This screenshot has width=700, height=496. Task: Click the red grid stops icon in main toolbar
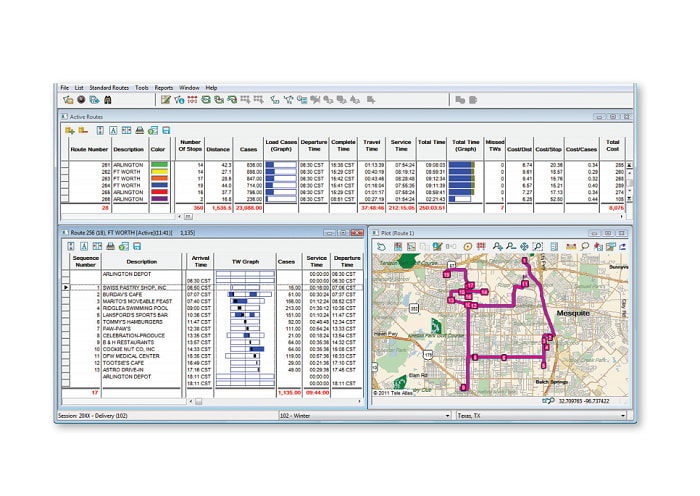click(x=192, y=100)
